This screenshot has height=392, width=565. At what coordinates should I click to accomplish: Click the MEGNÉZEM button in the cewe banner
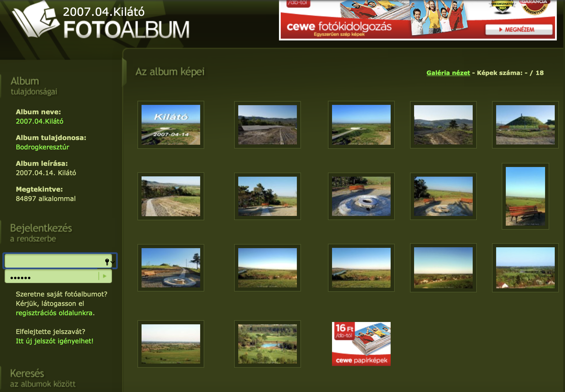[519, 30]
